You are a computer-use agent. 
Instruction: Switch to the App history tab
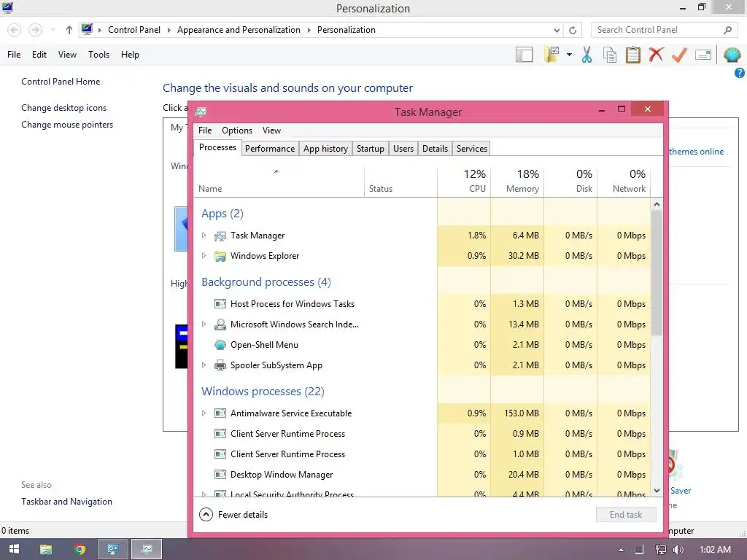(x=326, y=149)
